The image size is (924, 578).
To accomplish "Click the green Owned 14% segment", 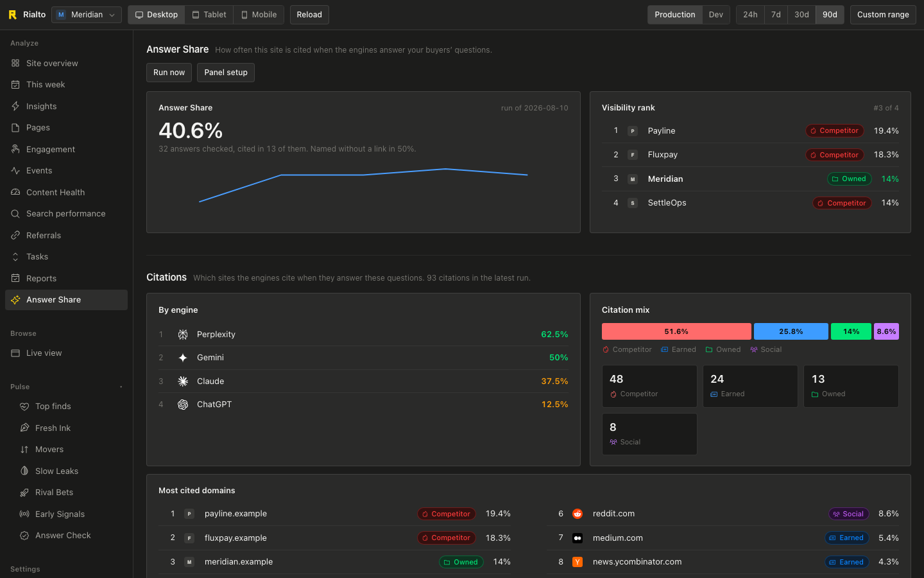I will (851, 331).
